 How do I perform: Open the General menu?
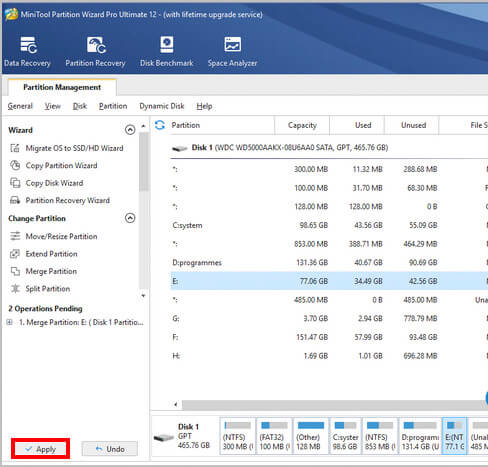20,106
